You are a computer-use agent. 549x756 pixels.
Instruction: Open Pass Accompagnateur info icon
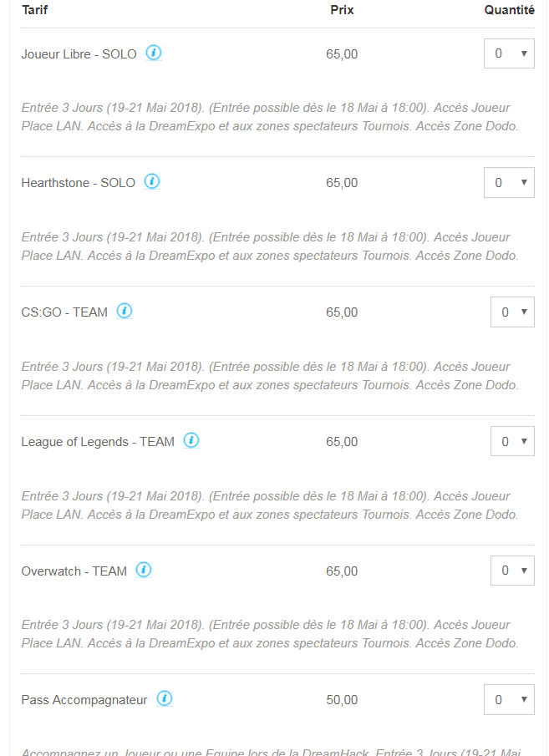pos(165,698)
